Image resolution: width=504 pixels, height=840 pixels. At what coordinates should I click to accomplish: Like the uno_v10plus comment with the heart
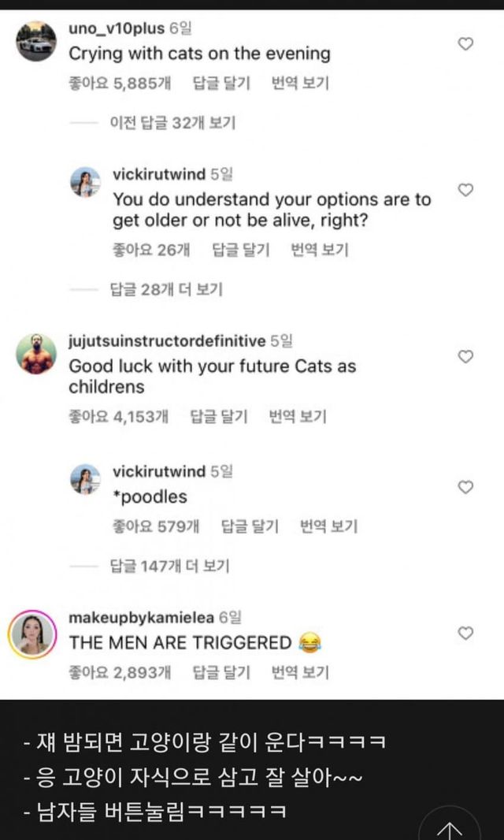(465, 44)
